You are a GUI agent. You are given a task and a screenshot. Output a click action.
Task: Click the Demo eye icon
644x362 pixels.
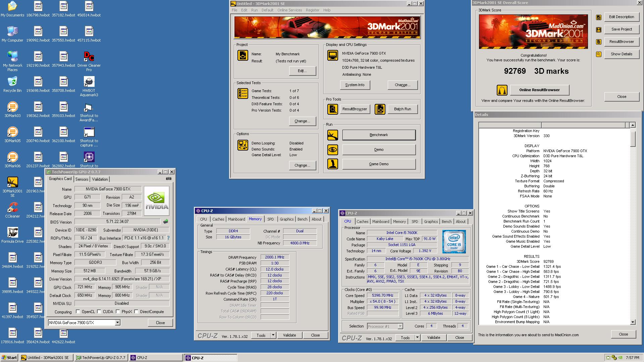pyautogui.click(x=333, y=149)
